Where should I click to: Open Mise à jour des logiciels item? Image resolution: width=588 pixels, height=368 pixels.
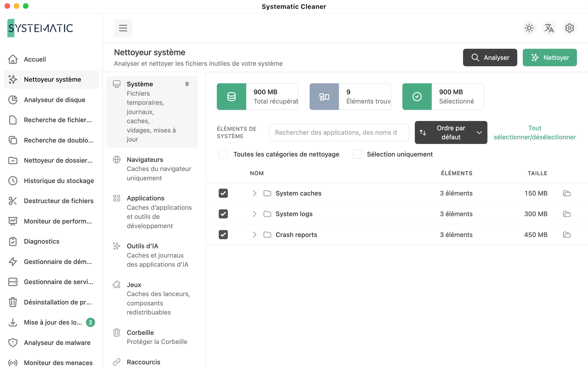[x=51, y=322]
